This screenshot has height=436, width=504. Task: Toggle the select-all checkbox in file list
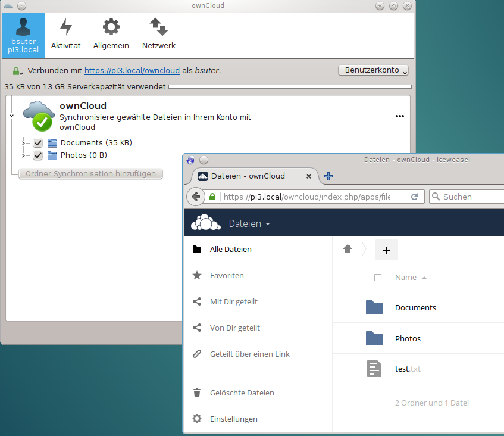(x=378, y=277)
